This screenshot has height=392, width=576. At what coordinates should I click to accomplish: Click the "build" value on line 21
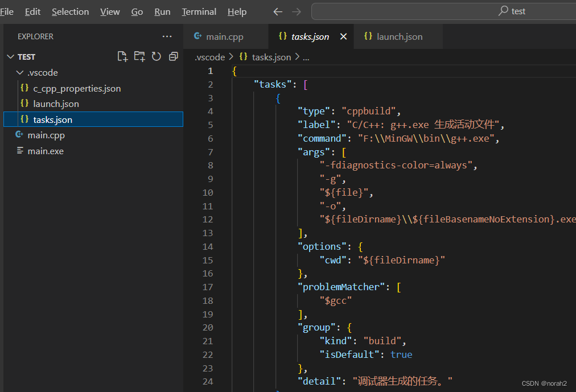tap(382, 341)
